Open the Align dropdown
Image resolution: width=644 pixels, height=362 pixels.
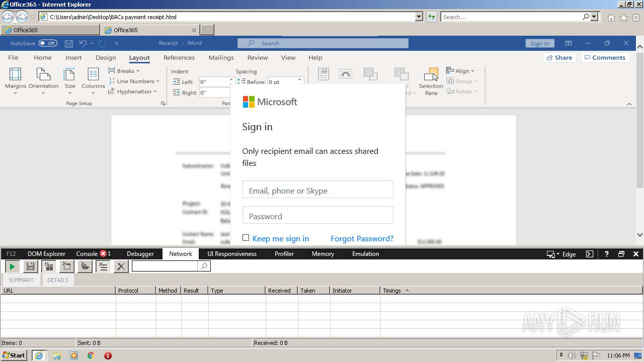tap(460, 71)
